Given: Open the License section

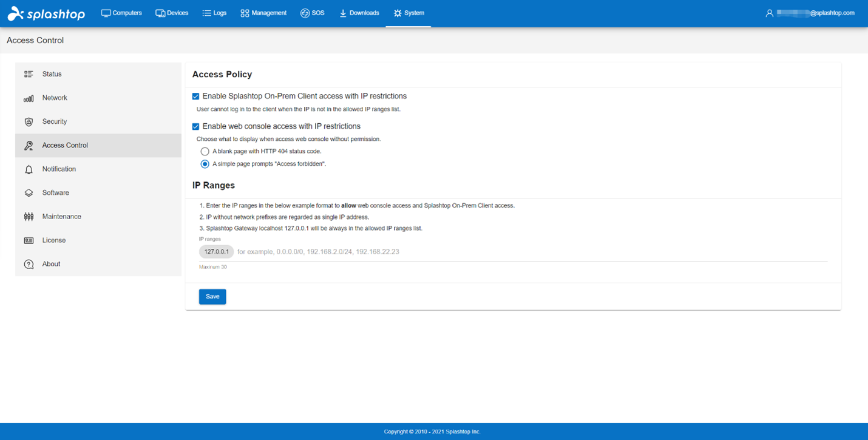Looking at the screenshot, I should coord(98,240).
